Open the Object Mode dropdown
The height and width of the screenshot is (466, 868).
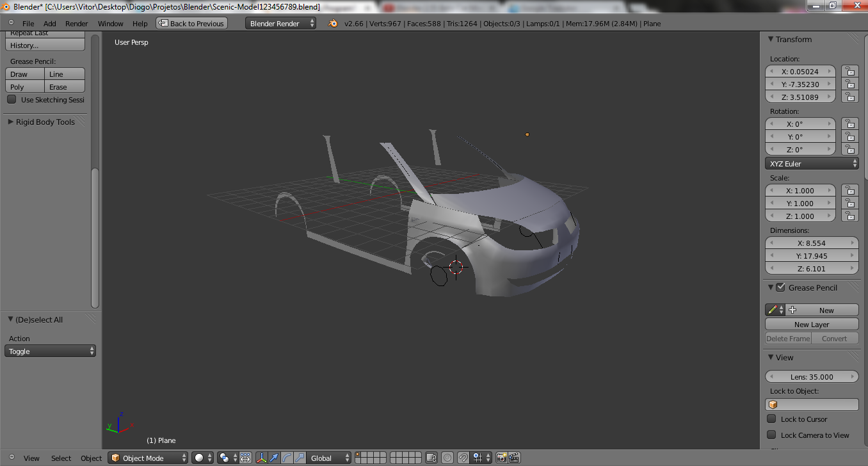pyautogui.click(x=149, y=458)
